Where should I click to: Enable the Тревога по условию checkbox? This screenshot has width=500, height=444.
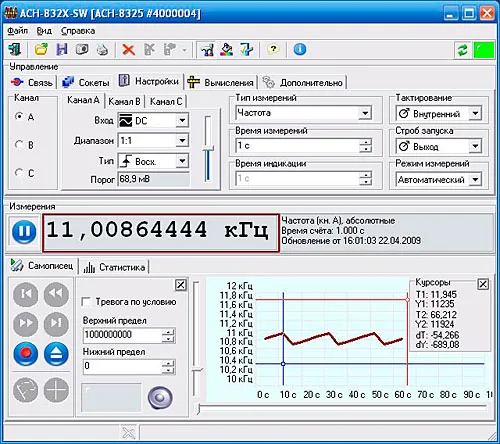click(x=86, y=302)
